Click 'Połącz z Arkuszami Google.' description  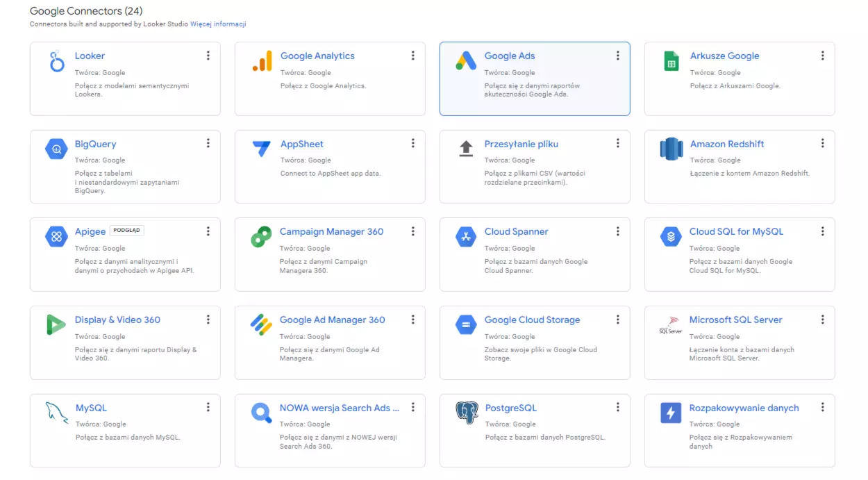(x=735, y=86)
